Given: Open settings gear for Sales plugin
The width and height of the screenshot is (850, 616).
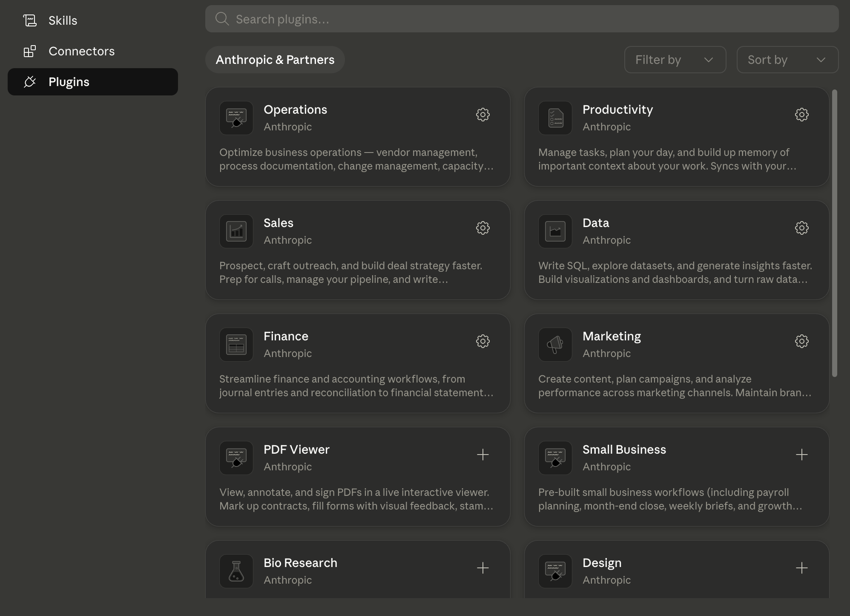Looking at the screenshot, I should (x=482, y=228).
